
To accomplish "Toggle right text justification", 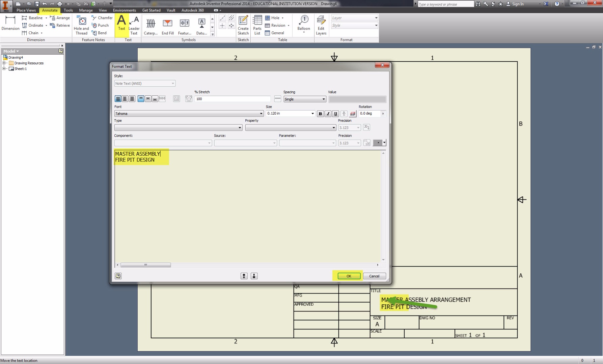I will click(132, 99).
